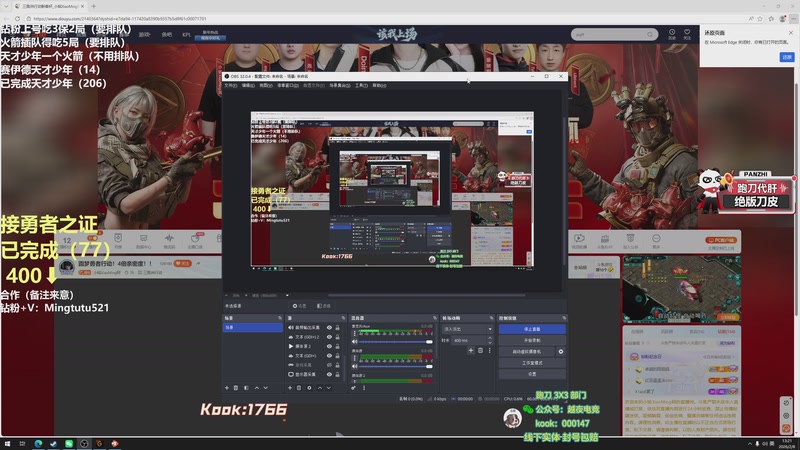The height and width of the screenshot is (450, 800).
Task: Toggle lock on 显示器采集 source
Action: pos(337,374)
